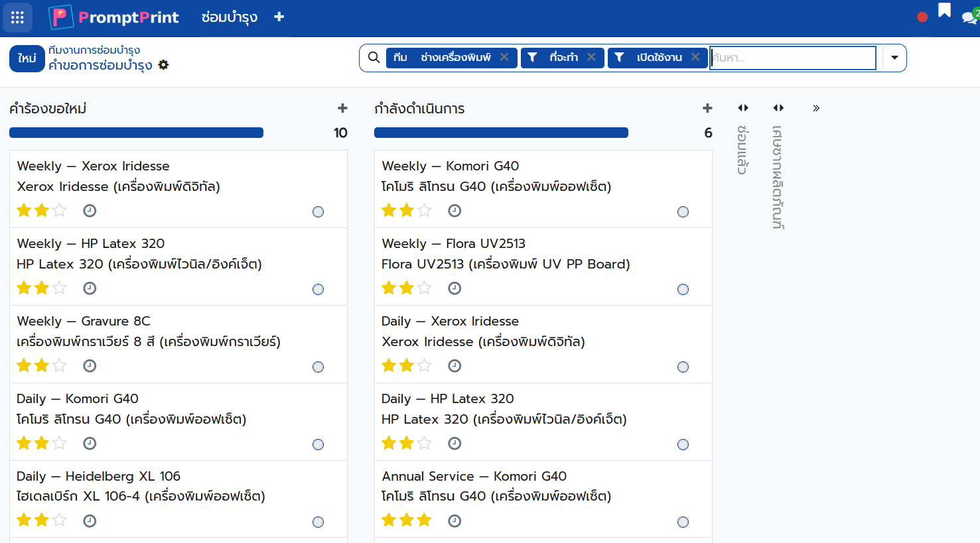The width and height of the screenshot is (980, 543).
Task: Create a new request with ใหม่ button
Action: click(27, 58)
